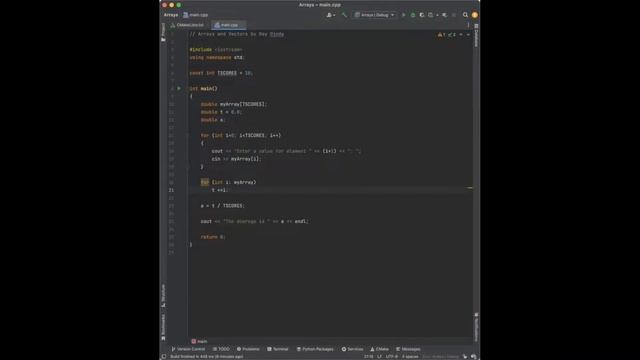Click the editor tabs more options icon
The width and height of the screenshot is (640, 360).
tap(468, 25)
